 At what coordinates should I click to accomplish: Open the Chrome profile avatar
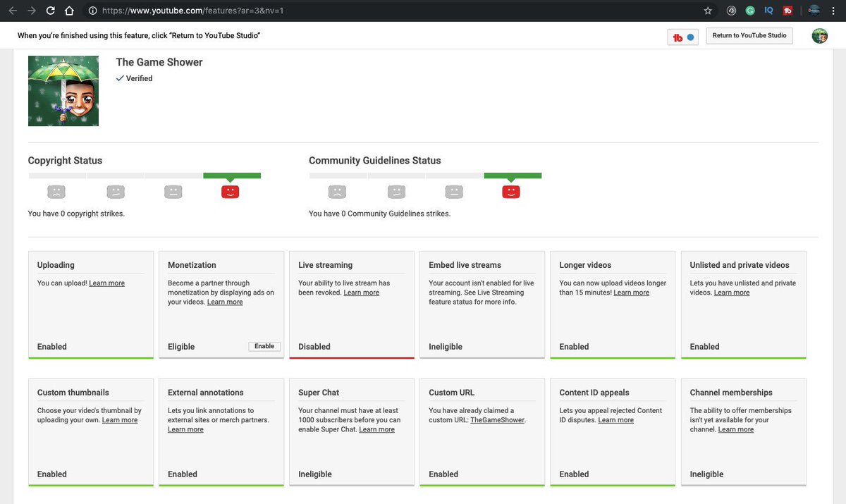point(814,11)
